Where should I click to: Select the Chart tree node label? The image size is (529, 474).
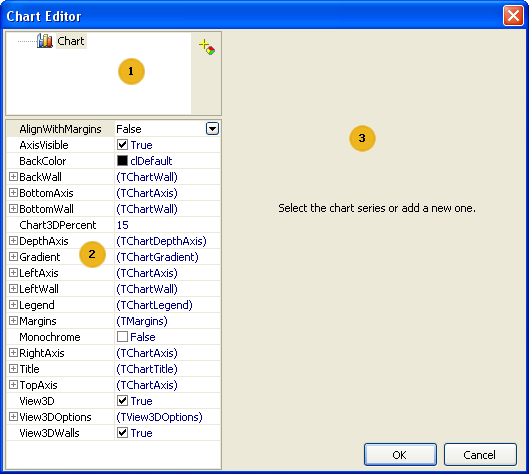coord(71,41)
